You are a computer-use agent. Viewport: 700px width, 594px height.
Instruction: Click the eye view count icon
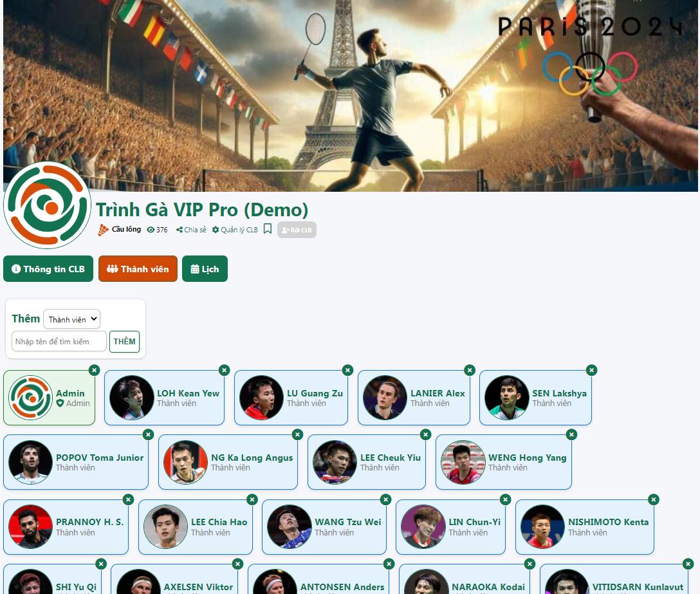click(x=151, y=230)
